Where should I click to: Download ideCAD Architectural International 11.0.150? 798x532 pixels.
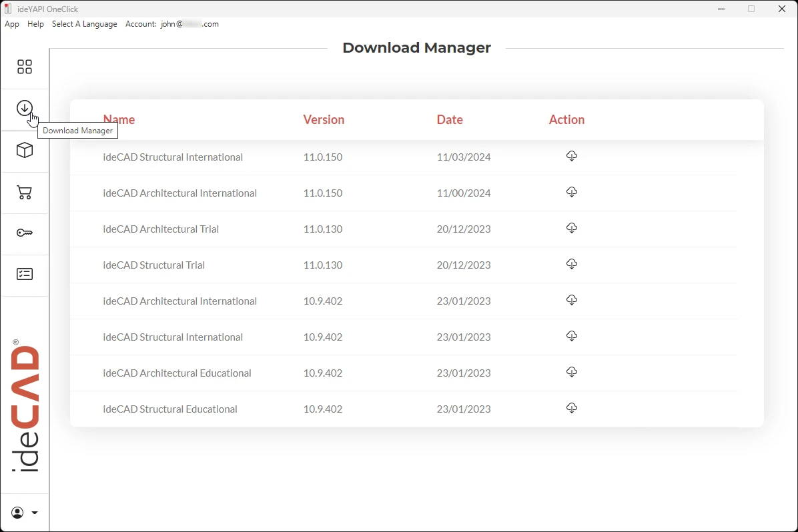click(572, 192)
